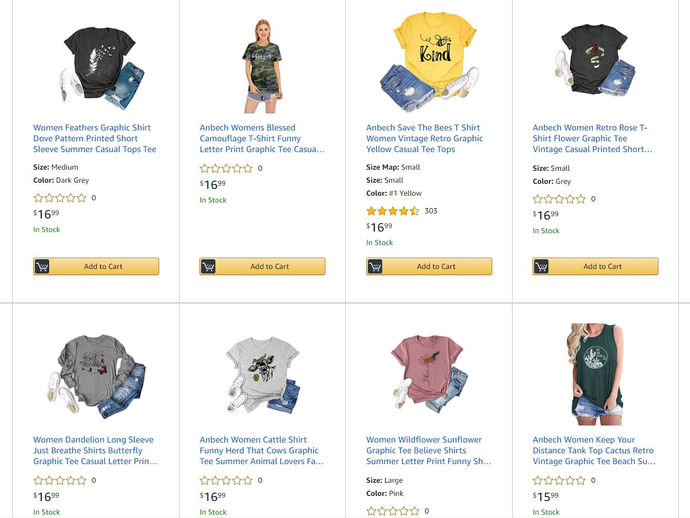Add Women Feathers Graphic Shirt to cart
Image resolution: width=690 pixels, height=518 pixels.
[x=103, y=267]
